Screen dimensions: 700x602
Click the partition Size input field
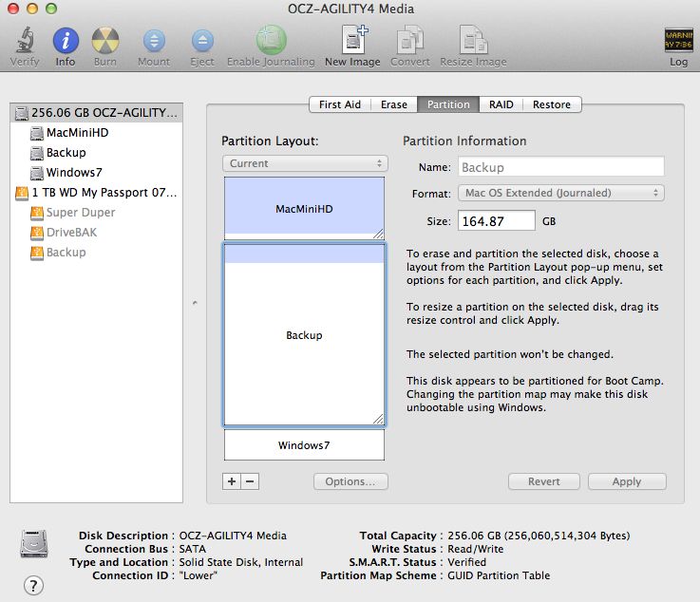(496, 221)
